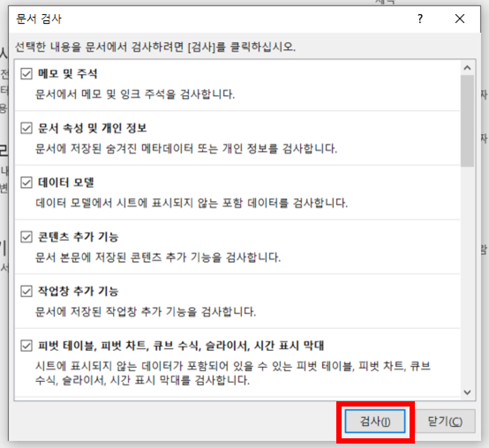Click the scrollbar down arrow
The width and height of the screenshot is (489, 448).
coord(467,392)
